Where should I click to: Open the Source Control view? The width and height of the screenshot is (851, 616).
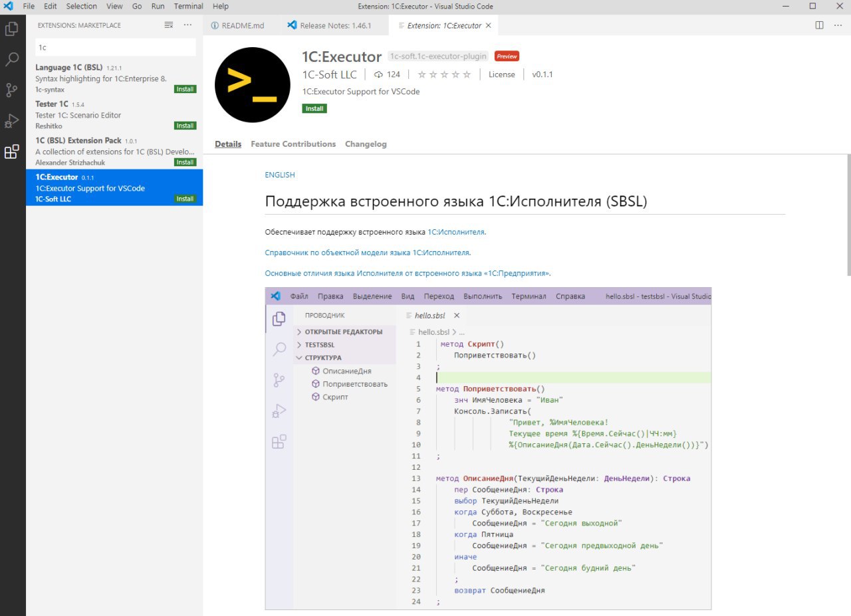(12, 90)
